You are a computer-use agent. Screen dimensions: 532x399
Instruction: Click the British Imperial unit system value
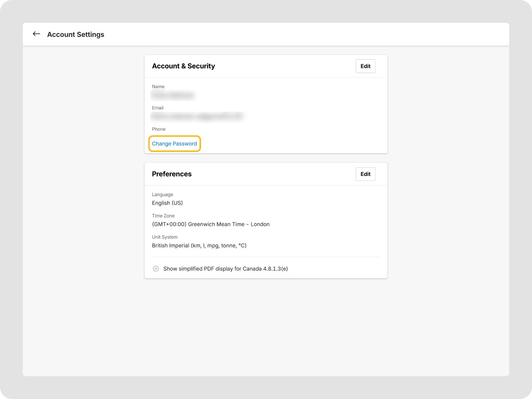(x=199, y=245)
